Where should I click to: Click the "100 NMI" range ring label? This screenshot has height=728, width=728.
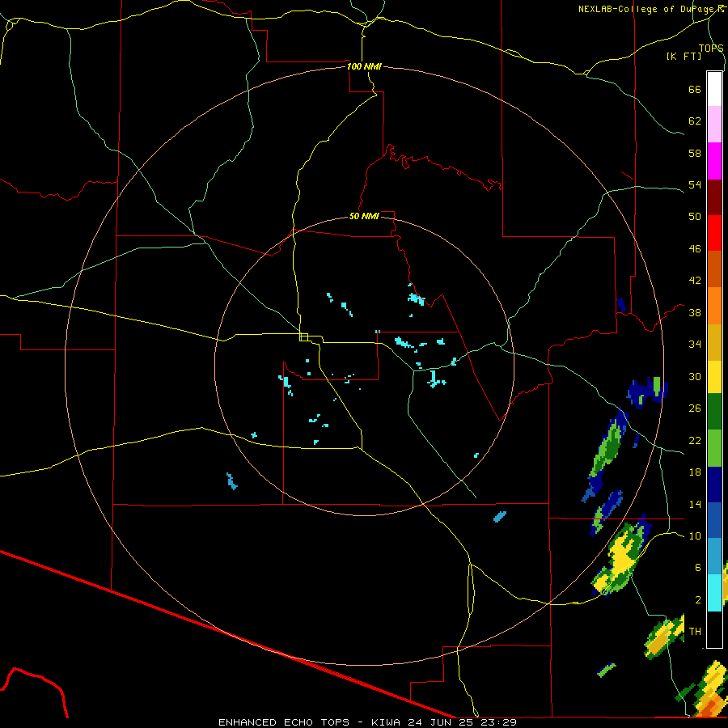(x=364, y=66)
